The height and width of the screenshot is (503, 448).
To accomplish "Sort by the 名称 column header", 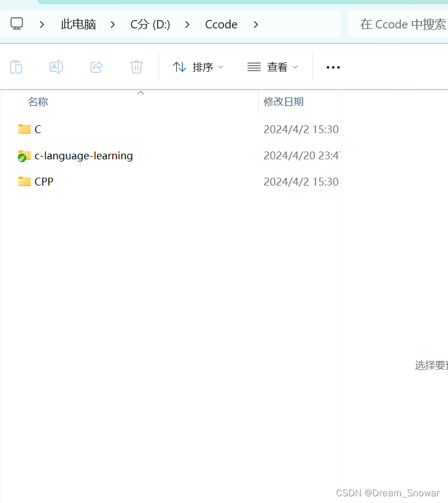I will coord(38,102).
